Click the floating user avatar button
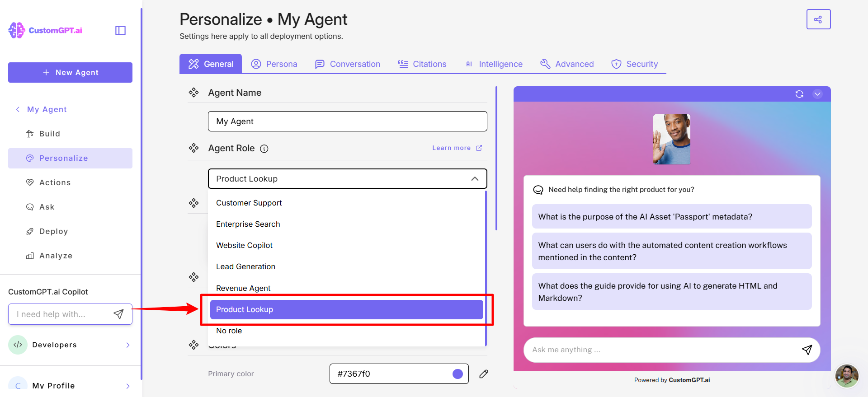This screenshot has width=868, height=397. [847, 376]
